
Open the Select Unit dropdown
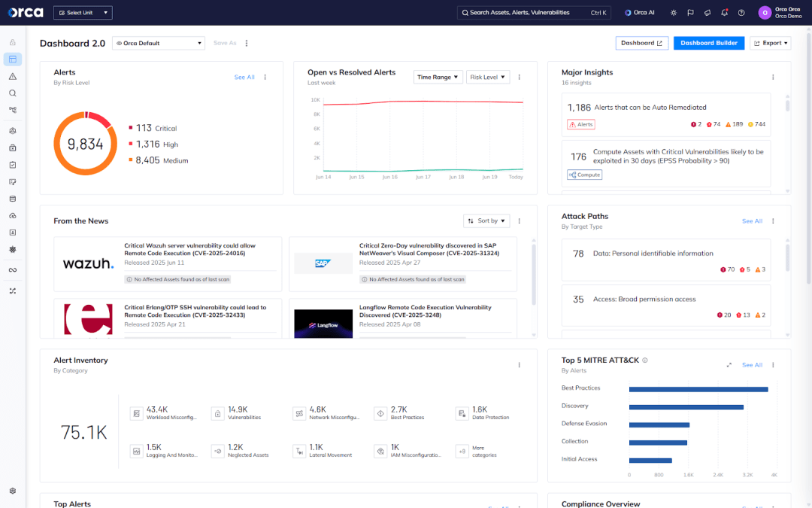point(83,13)
